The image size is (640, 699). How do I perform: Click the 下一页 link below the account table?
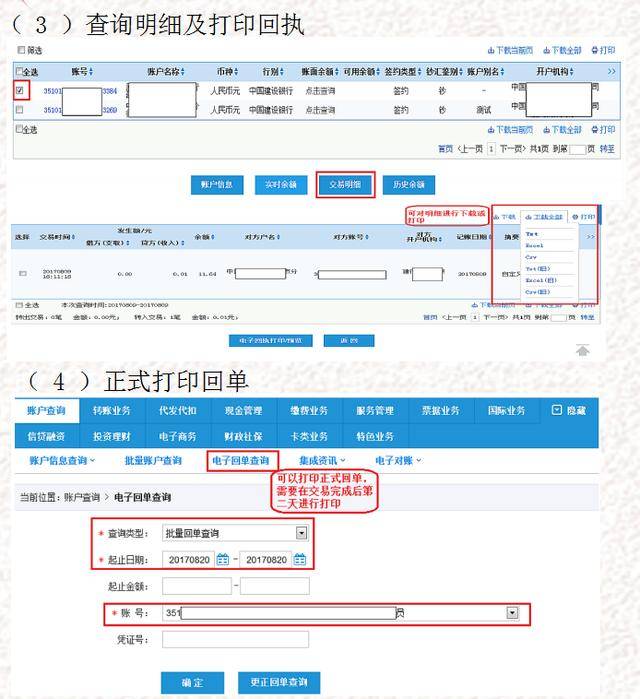click(x=513, y=149)
